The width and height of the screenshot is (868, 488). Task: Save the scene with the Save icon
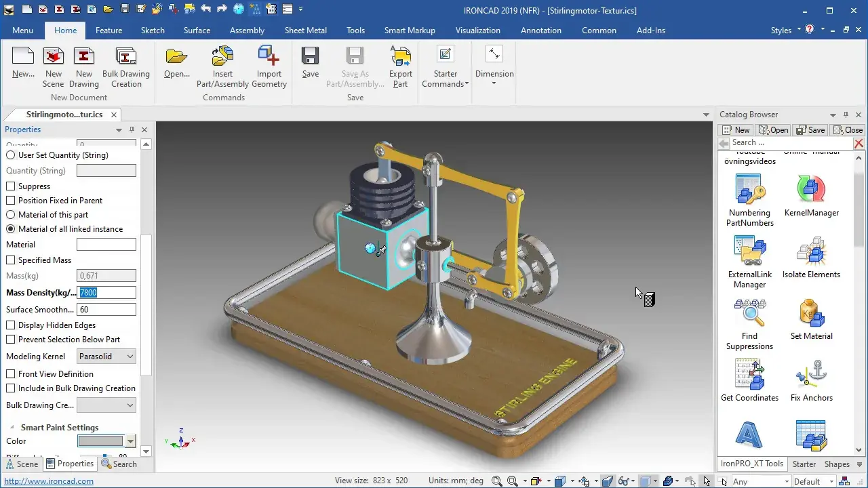pyautogui.click(x=311, y=62)
